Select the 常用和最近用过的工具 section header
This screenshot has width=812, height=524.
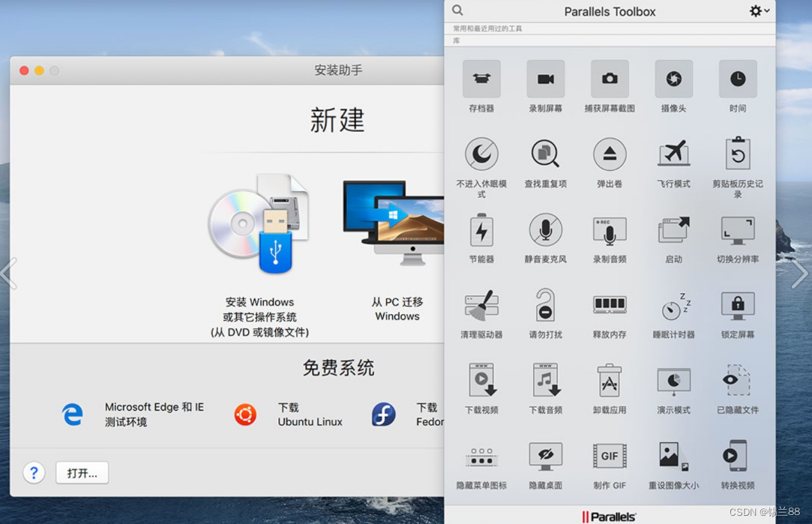point(487,28)
